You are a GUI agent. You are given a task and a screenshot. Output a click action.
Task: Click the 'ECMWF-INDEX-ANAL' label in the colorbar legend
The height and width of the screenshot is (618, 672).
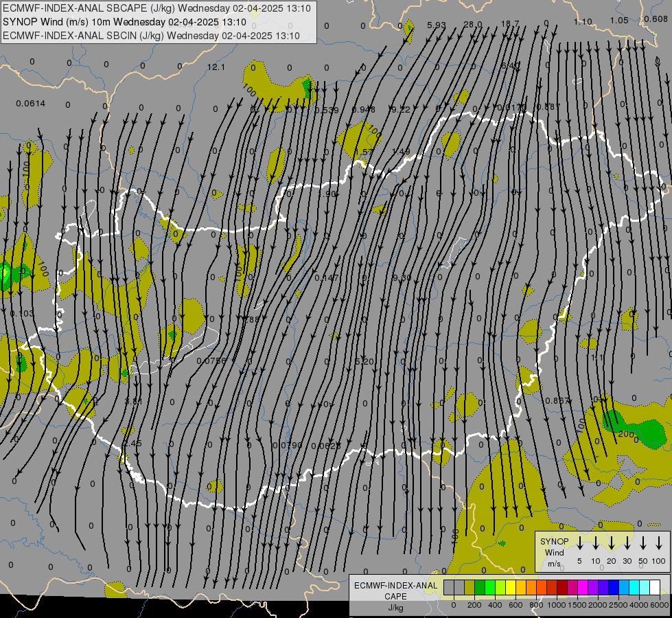click(395, 586)
